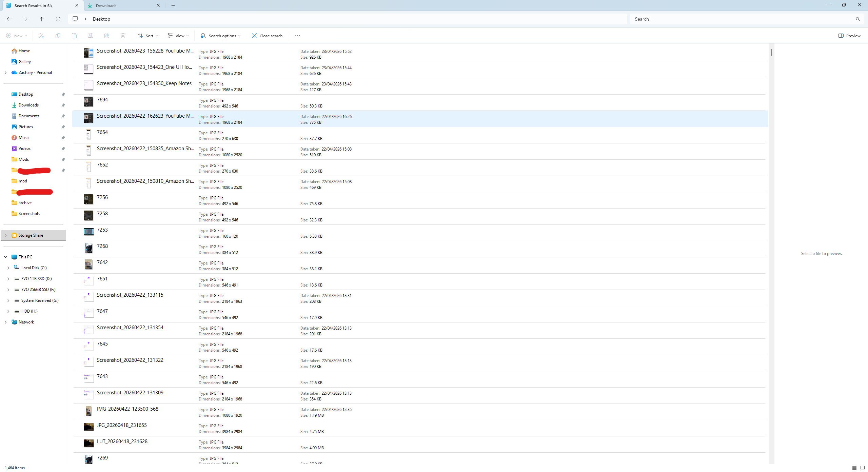This screenshot has width=868, height=472.
Task: Unpin Downloads from the sidebar
Action: click(63, 105)
